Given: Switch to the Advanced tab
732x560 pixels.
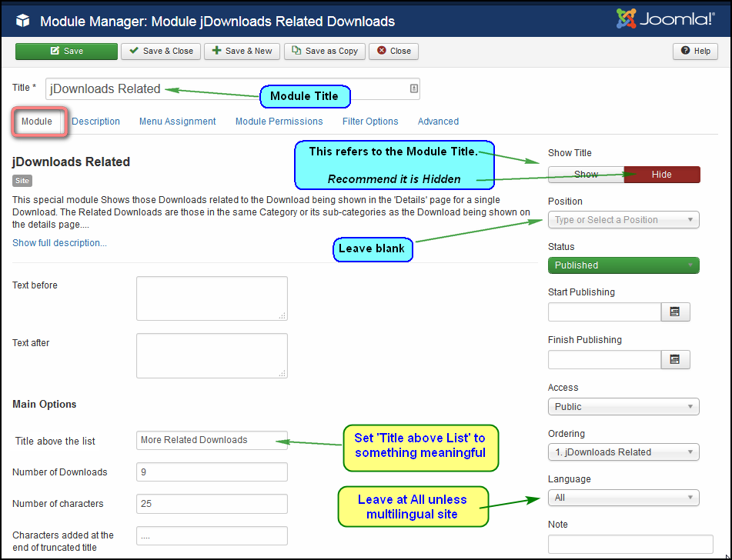Looking at the screenshot, I should click(x=438, y=122).
